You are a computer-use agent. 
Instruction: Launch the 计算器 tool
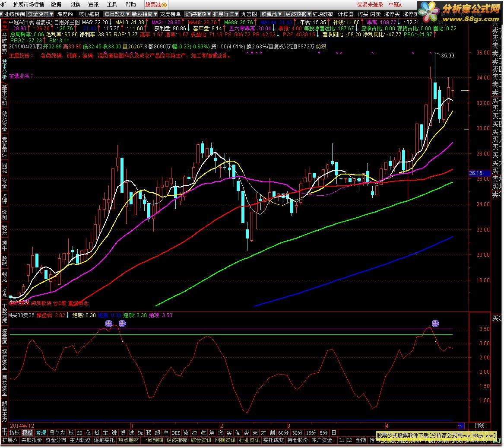coord(346,14)
